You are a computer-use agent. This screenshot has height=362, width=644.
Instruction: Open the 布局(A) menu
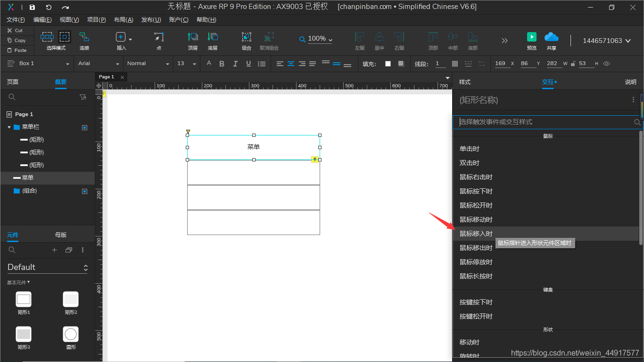pyautogui.click(x=124, y=19)
